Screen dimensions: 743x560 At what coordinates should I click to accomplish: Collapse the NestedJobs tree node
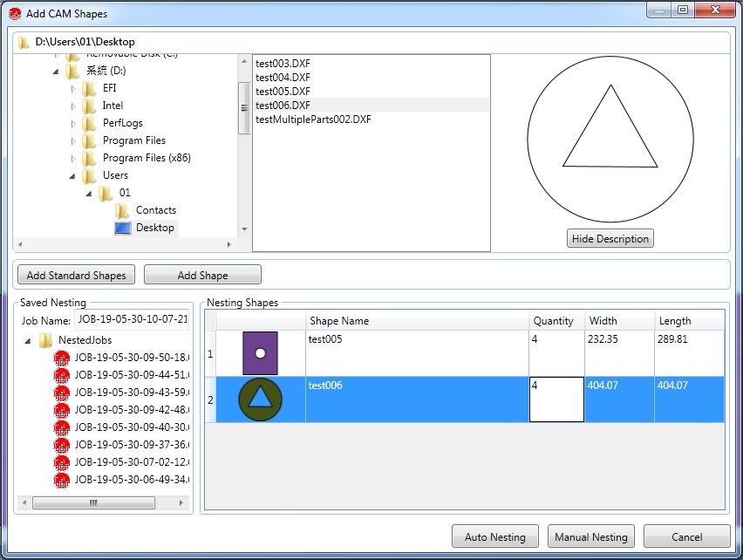point(28,340)
